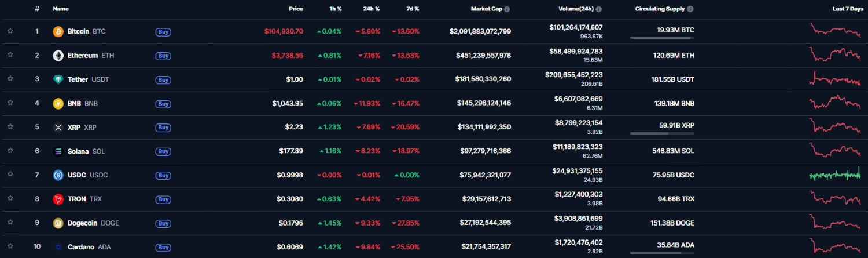
Task: Sort table by Price column
Action: coord(296,9)
